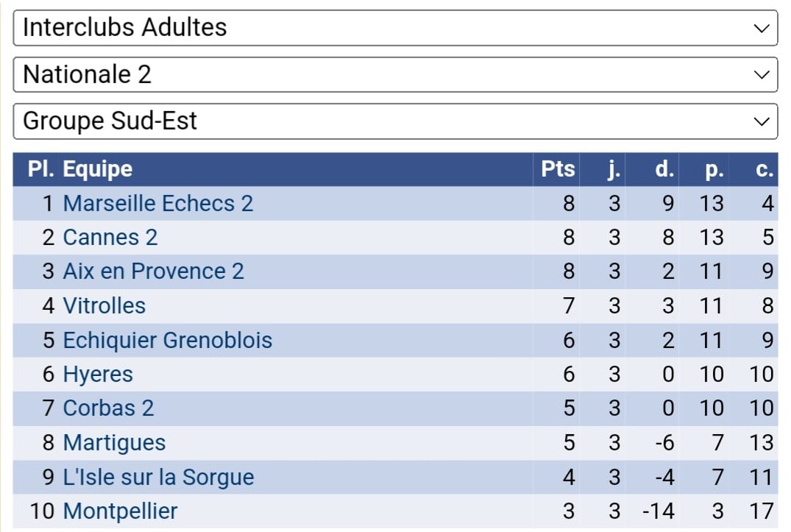Screen dimensions: 791x532
Task: Open Marseille Echecs 2 team link
Action: [x=158, y=203]
